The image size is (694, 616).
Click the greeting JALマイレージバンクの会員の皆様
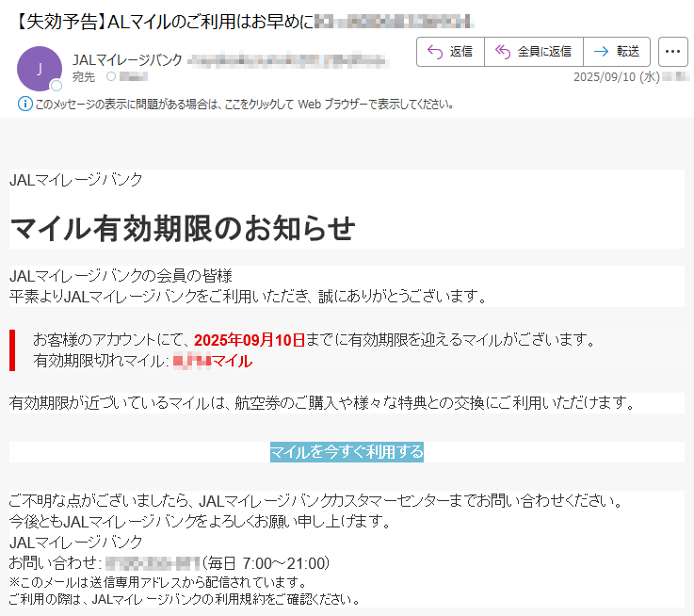tap(121, 276)
